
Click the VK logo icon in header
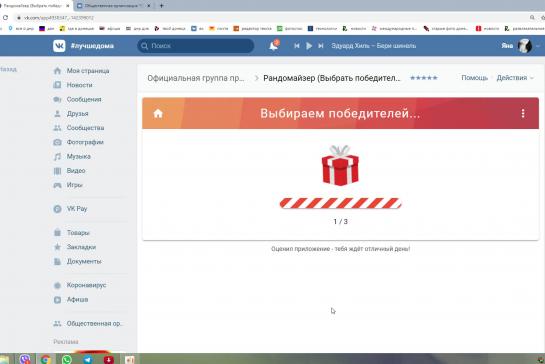click(x=59, y=46)
